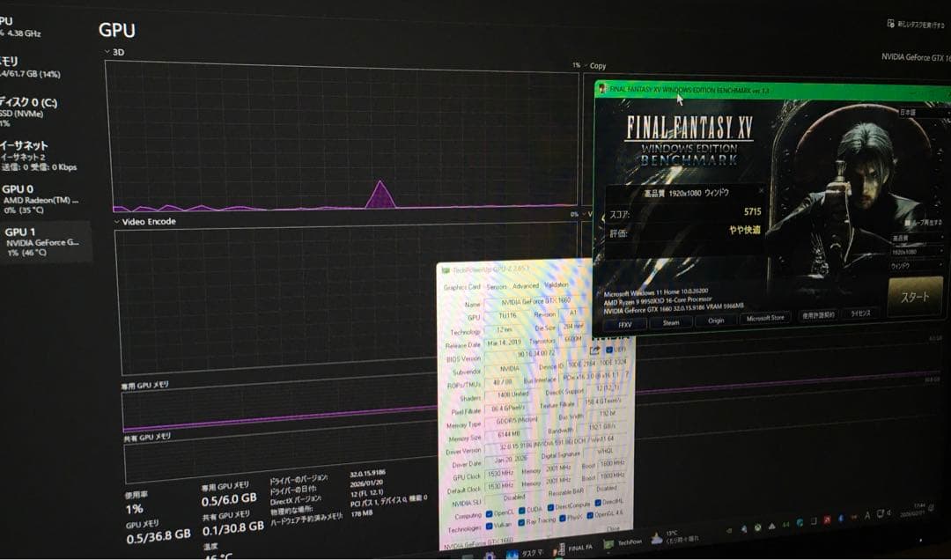Viewport: 951px width, 560px height.
Task: Toggle the DirectCompute checkbox
Action: (550, 508)
